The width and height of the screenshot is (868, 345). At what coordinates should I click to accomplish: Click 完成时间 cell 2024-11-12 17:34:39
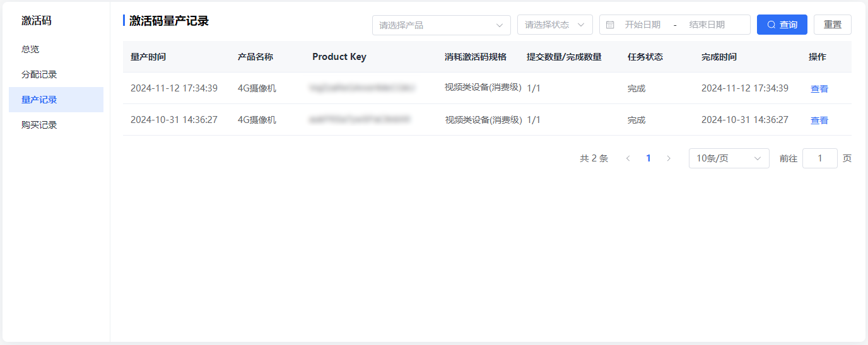(745, 88)
